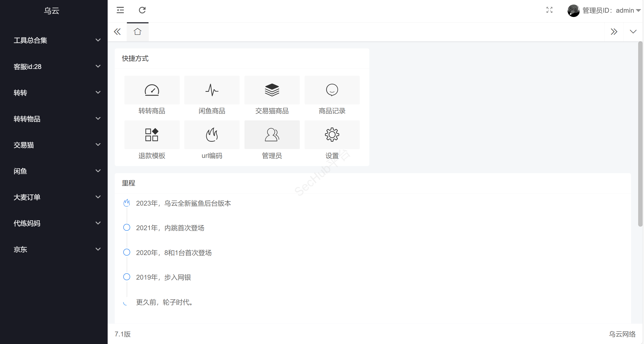The image size is (644, 344).
Task: Select the home tab
Action: click(138, 32)
